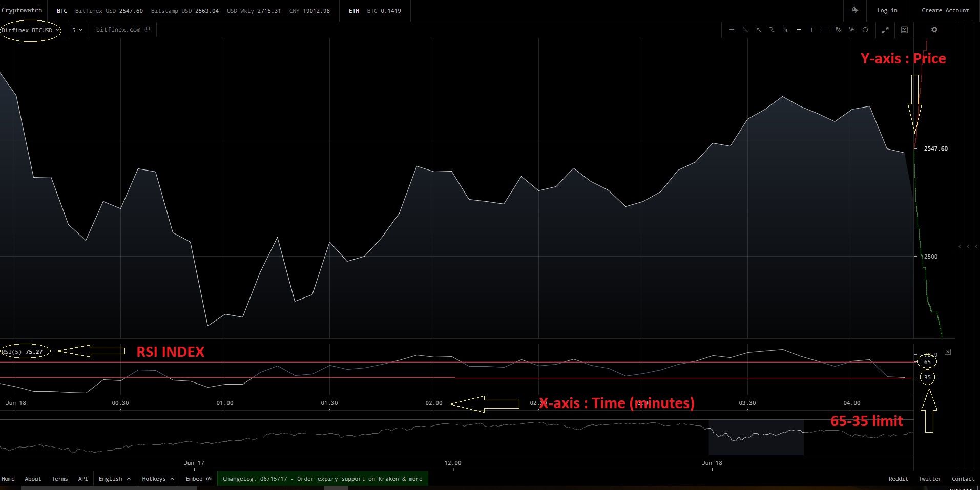This screenshot has width=980, height=490.
Task: Click the 04:00 time axis label
Action: point(852,403)
